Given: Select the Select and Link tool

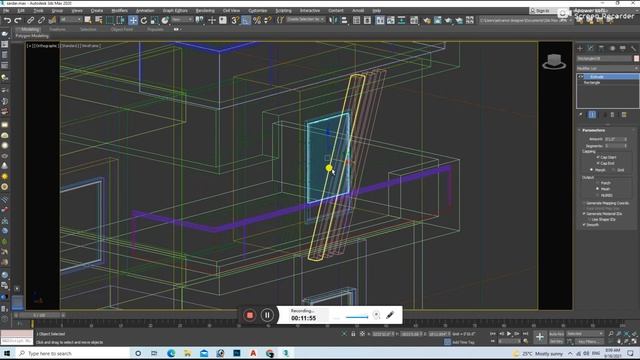Looking at the screenshot, I should pos(31,20).
